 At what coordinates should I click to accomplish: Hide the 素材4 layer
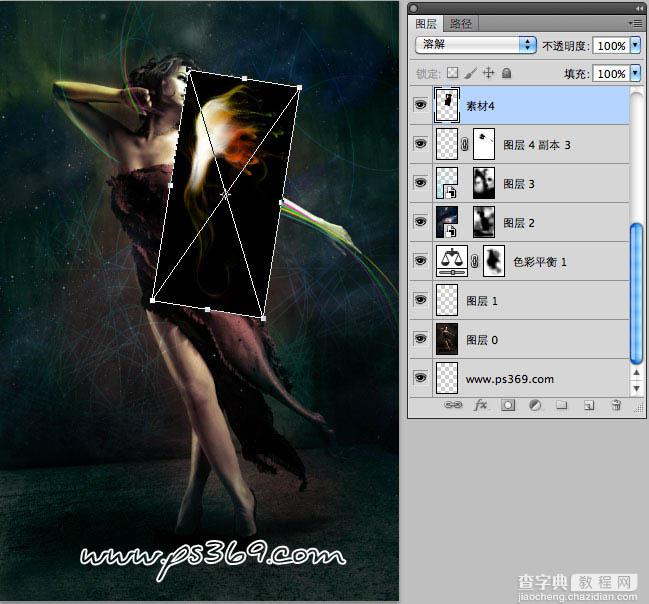[x=421, y=105]
